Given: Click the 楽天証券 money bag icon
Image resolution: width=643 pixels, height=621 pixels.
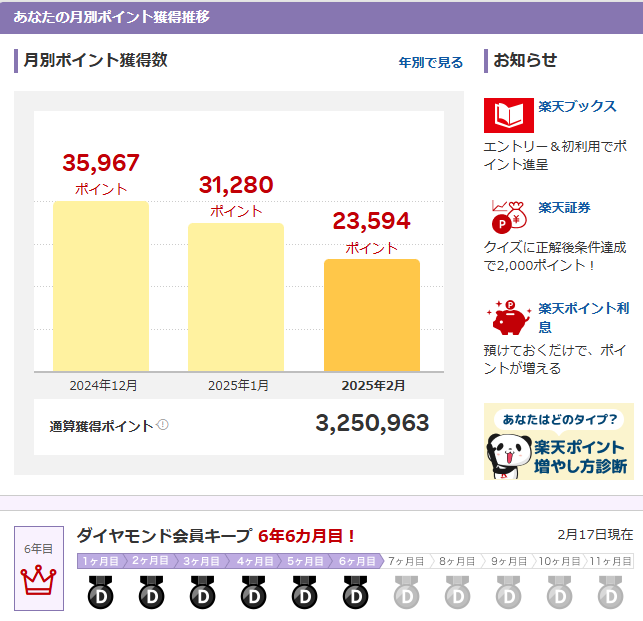Looking at the screenshot, I should (508, 216).
